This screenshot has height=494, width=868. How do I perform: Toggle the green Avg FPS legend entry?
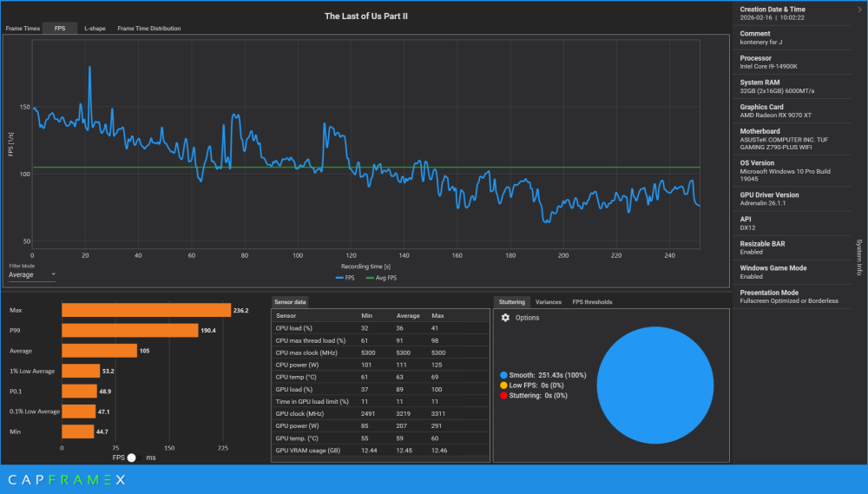[x=379, y=278]
